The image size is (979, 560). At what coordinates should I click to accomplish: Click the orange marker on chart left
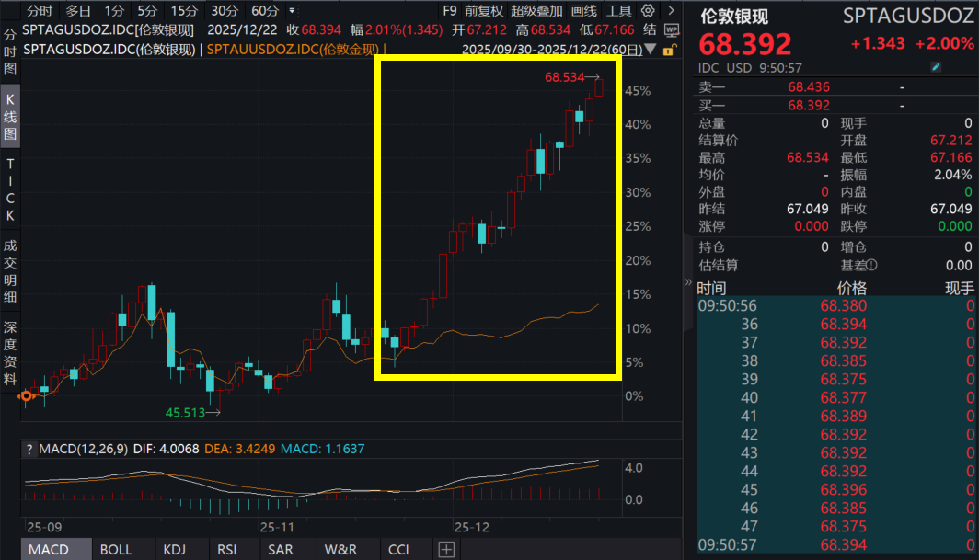[x=27, y=396]
